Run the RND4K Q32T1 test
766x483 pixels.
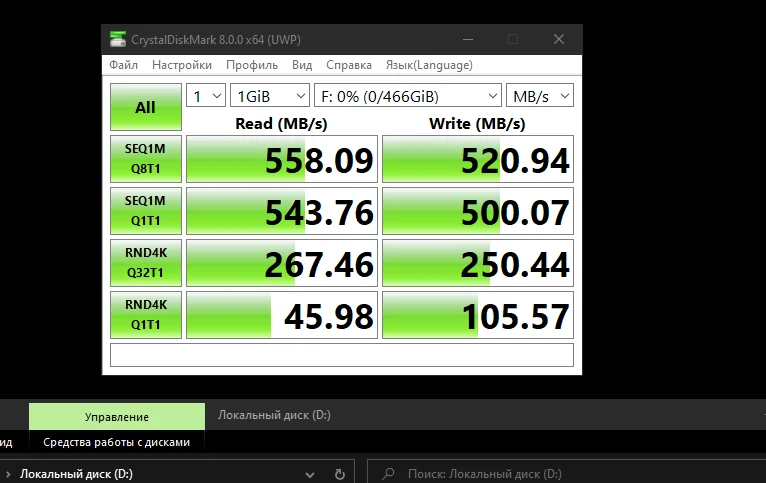[x=146, y=263]
